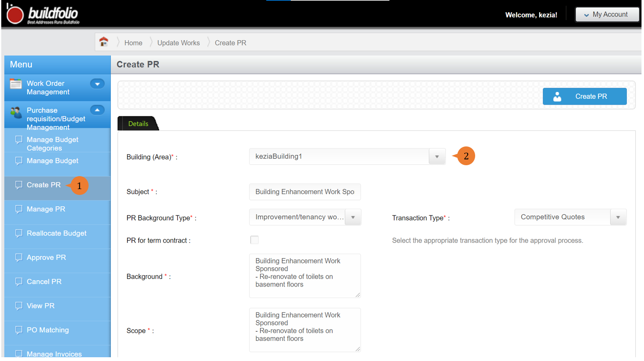
Task: Click the Background text area
Action: click(x=305, y=276)
